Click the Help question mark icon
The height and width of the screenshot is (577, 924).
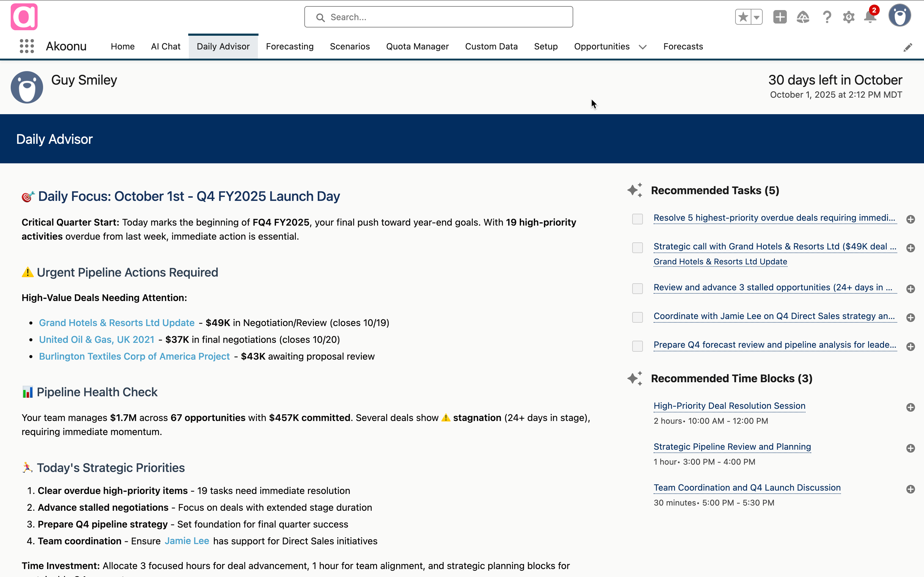(827, 17)
